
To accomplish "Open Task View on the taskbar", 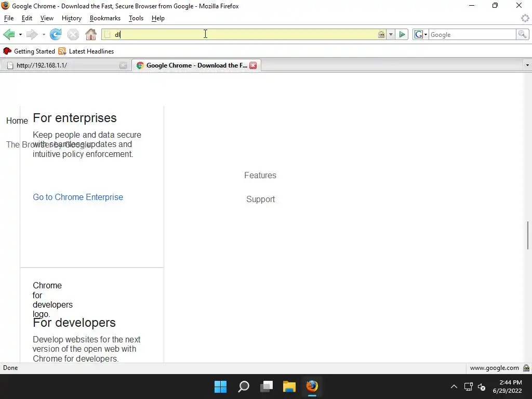I will coord(267,387).
